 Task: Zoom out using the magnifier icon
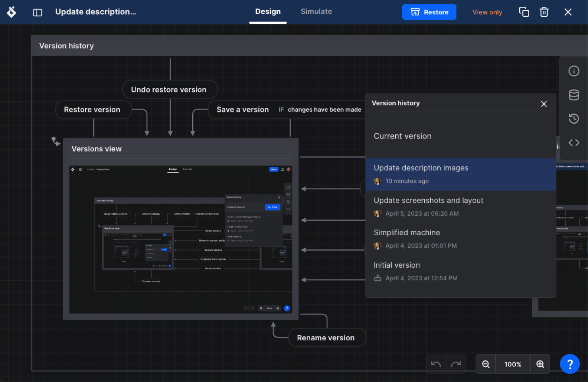point(485,364)
